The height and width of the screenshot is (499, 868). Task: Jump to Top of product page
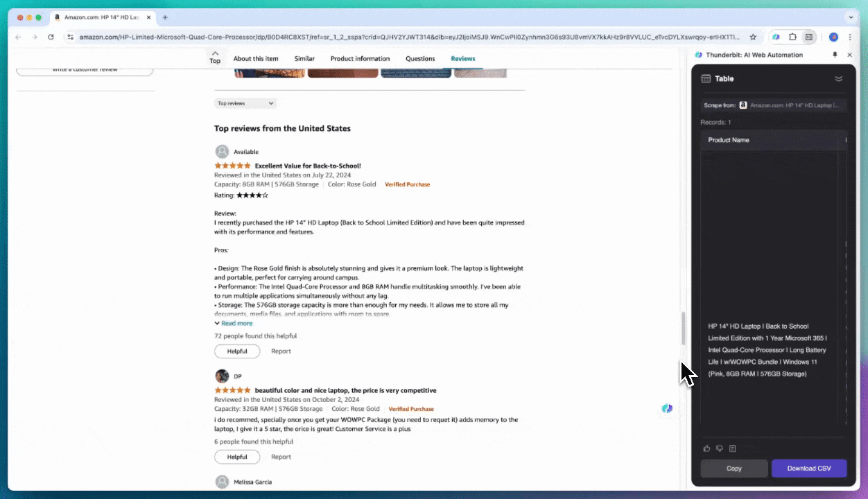pyautogui.click(x=215, y=57)
